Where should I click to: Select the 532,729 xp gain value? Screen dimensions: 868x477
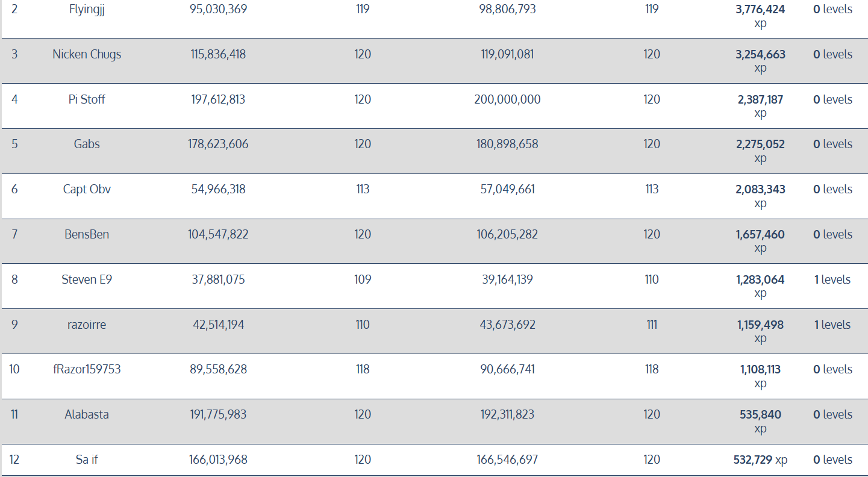tap(760, 460)
